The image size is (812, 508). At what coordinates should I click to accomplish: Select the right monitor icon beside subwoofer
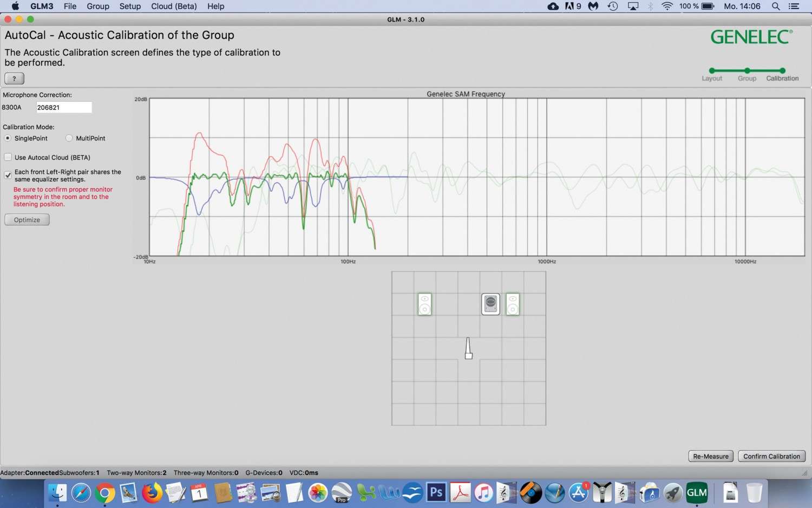(x=513, y=304)
